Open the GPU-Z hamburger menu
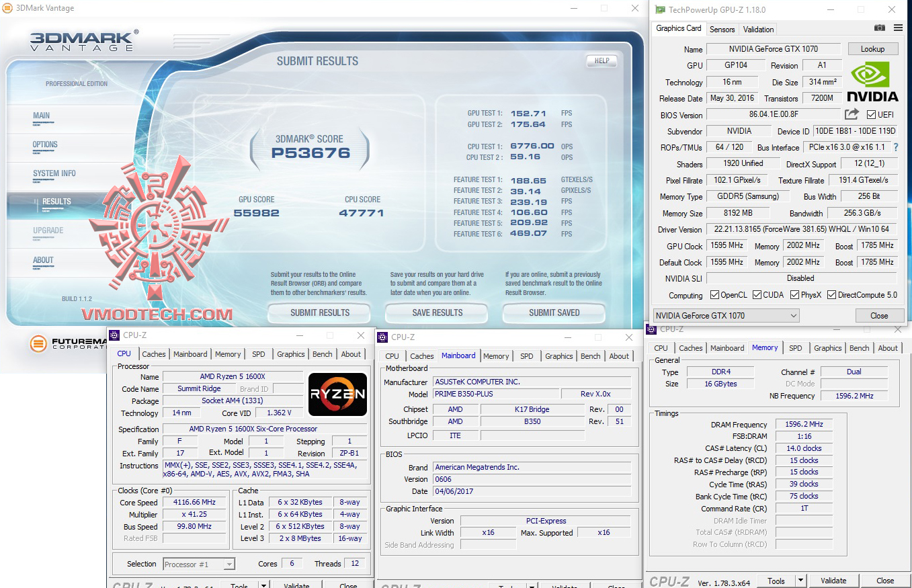The width and height of the screenshot is (912, 588). (x=898, y=28)
